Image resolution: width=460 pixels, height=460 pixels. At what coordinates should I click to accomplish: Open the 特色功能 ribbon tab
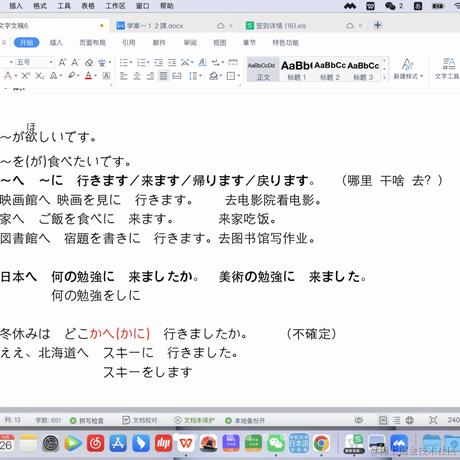285,43
